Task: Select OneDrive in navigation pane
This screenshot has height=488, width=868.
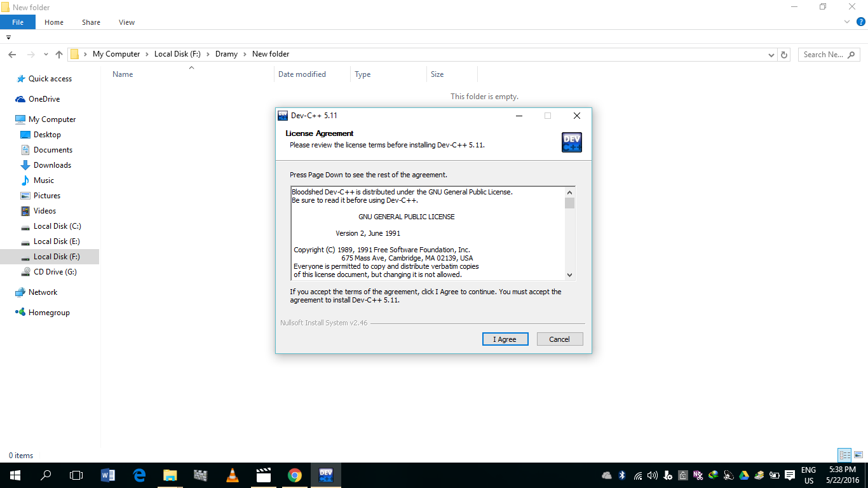Action: point(44,99)
